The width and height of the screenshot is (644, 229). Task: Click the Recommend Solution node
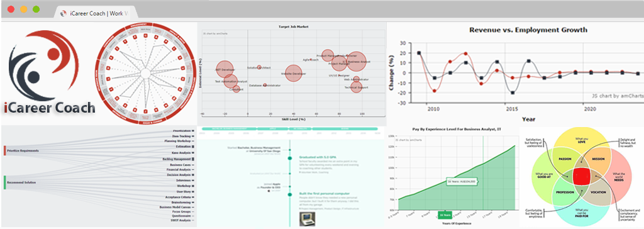click(19, 182)
